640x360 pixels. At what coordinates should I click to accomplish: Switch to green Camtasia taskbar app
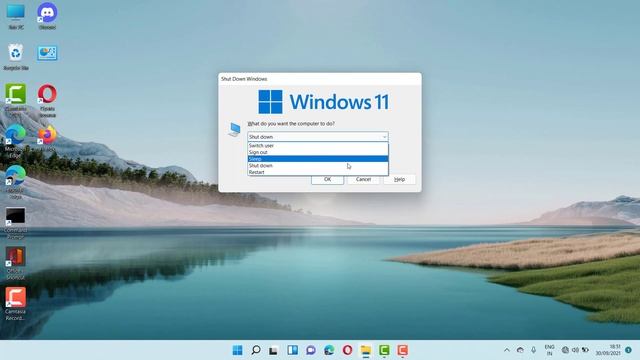[384, 350]
